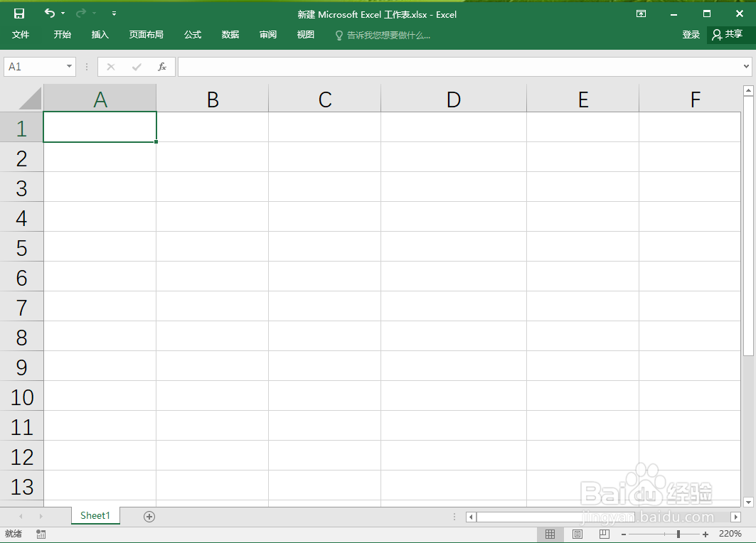The width and height of the screenshot is (756, 543).
Task: Switch to the 数据 ribbon tab
Action: coord(230,35)
